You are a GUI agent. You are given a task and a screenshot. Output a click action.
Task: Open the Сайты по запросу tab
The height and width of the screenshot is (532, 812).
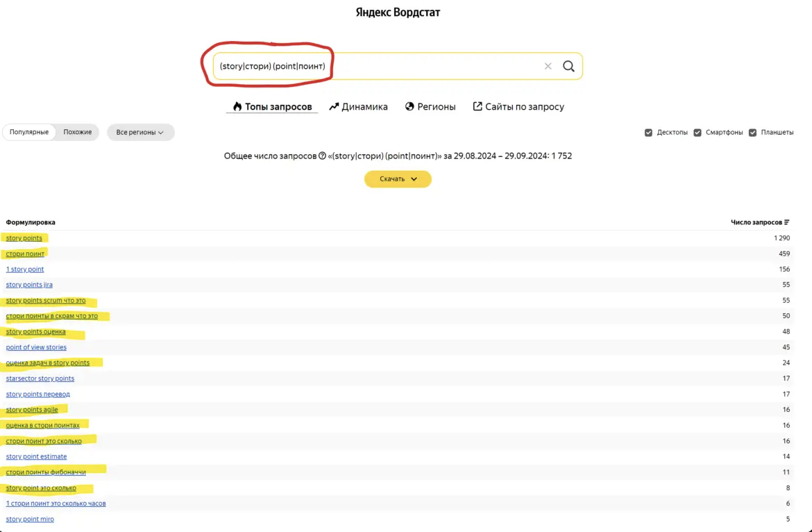tap(518, 107)
